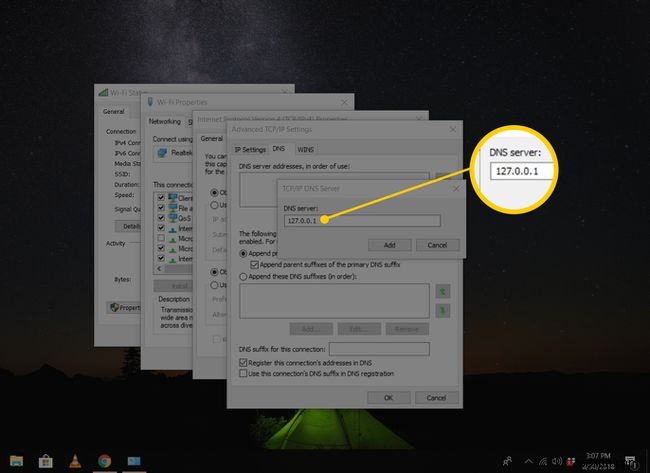
Task: Toggle Append parent suffixes of primary DNS suffix
Action: [255, 265]
